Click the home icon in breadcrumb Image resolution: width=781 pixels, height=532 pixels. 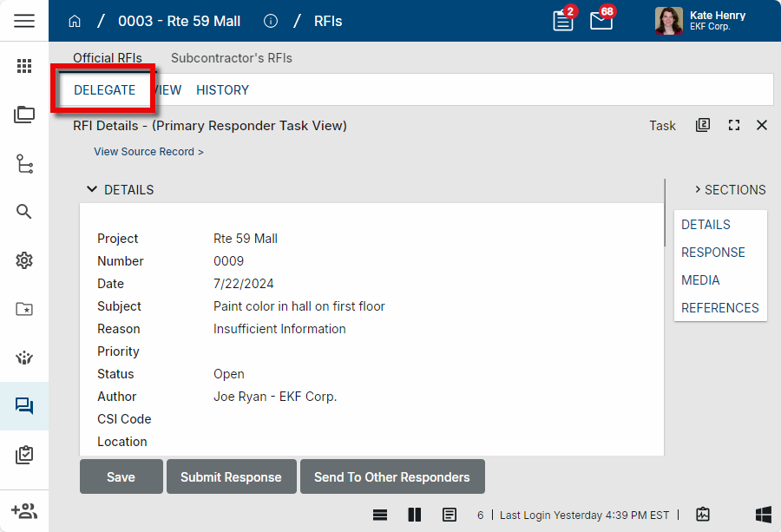point(75,21)
